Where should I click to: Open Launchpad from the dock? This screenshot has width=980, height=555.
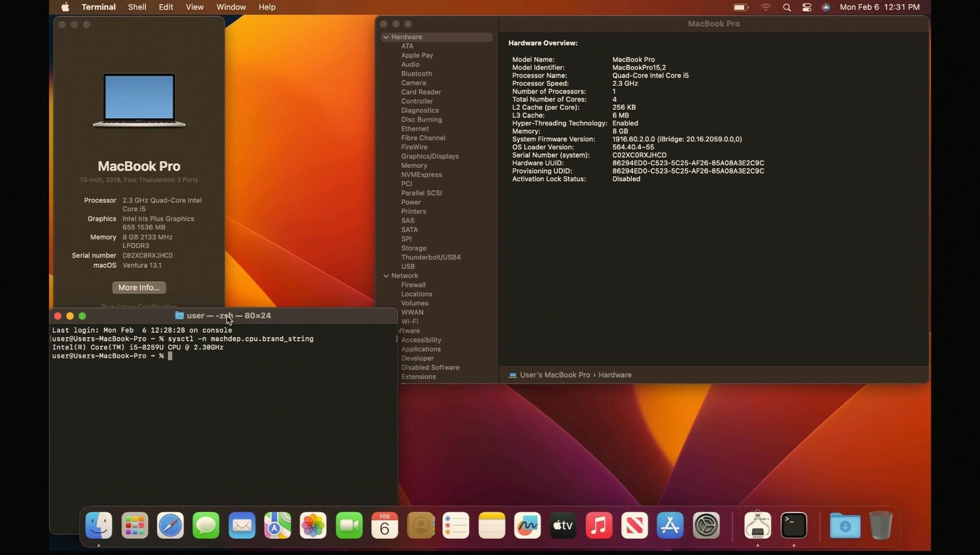[135, 526]
